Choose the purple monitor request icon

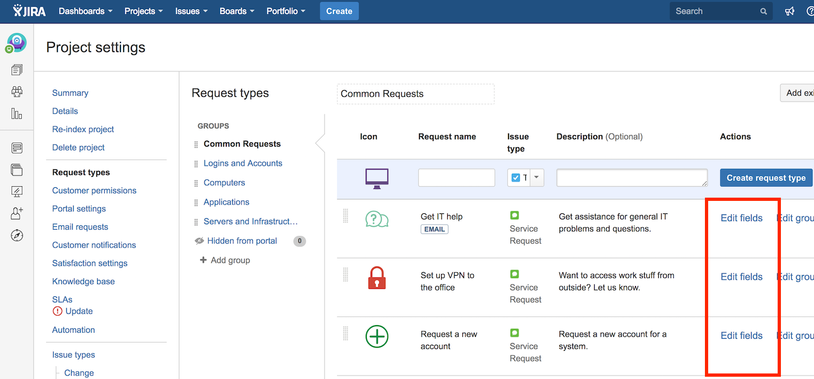[x=377, y=178]
